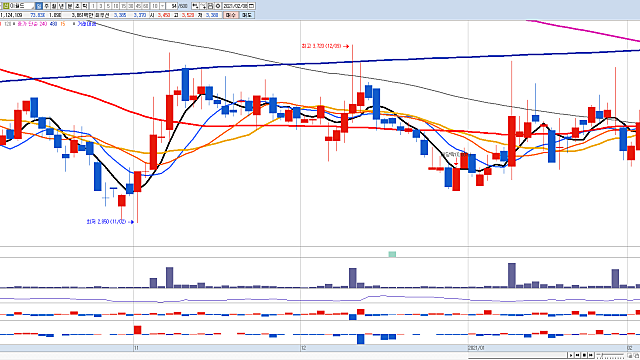Choose the 15 interval button
The image size is (640, 360).
pos(123,6)
